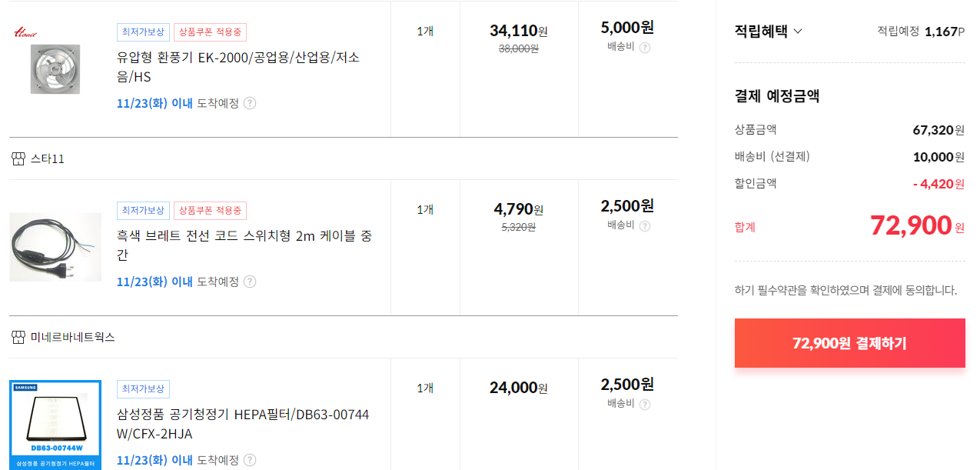Click 상품쿠폰 적용중 badge on ventilator fan

coord(210,32)
